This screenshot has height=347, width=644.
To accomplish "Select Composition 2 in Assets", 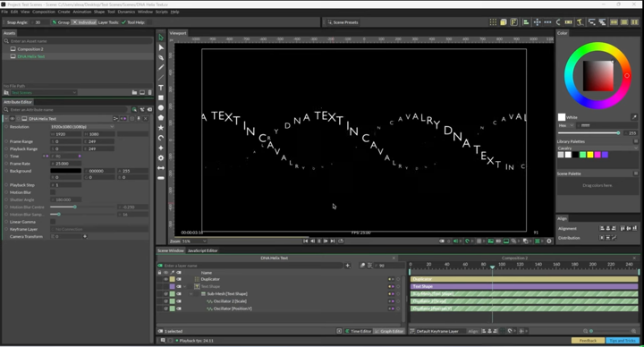I will tap(30, 49).
